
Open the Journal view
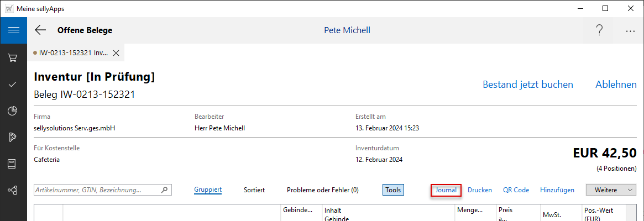(x=446, y=190)
